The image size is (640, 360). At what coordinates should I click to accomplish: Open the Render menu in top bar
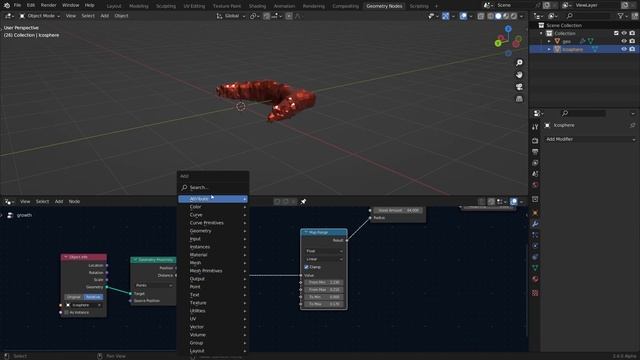click(48, 5)
